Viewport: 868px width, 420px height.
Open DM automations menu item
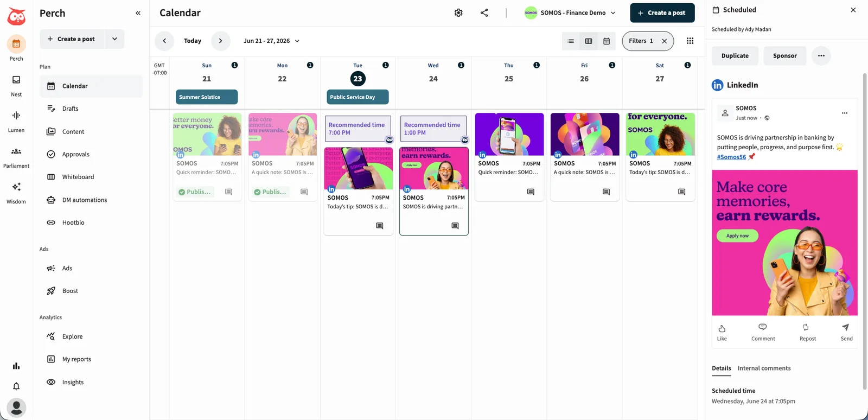click(91, 200)
